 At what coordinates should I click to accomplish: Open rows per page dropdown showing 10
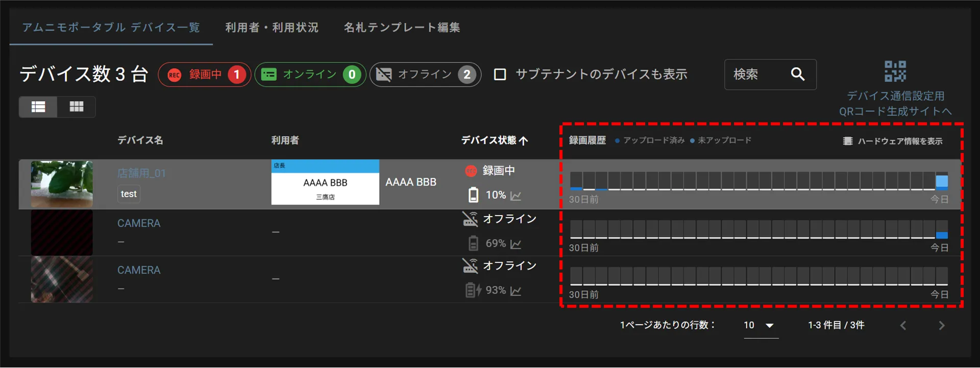pos(761,325)
